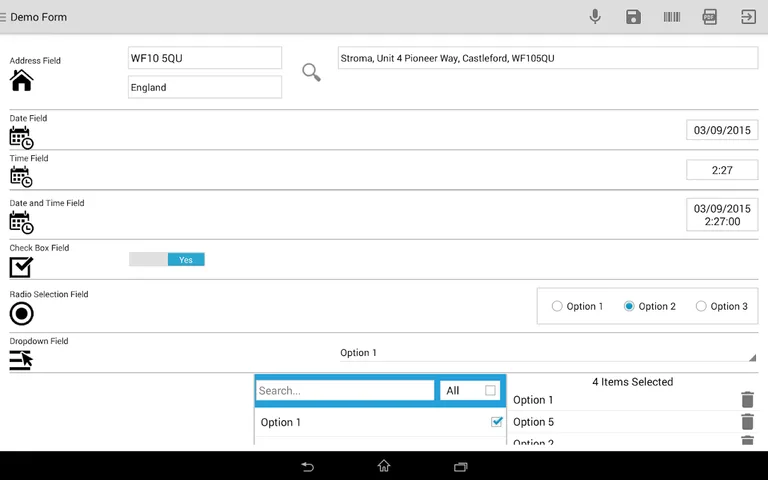Save the form with the floppy disk icon
768x480 pixels.
point(633,17)
